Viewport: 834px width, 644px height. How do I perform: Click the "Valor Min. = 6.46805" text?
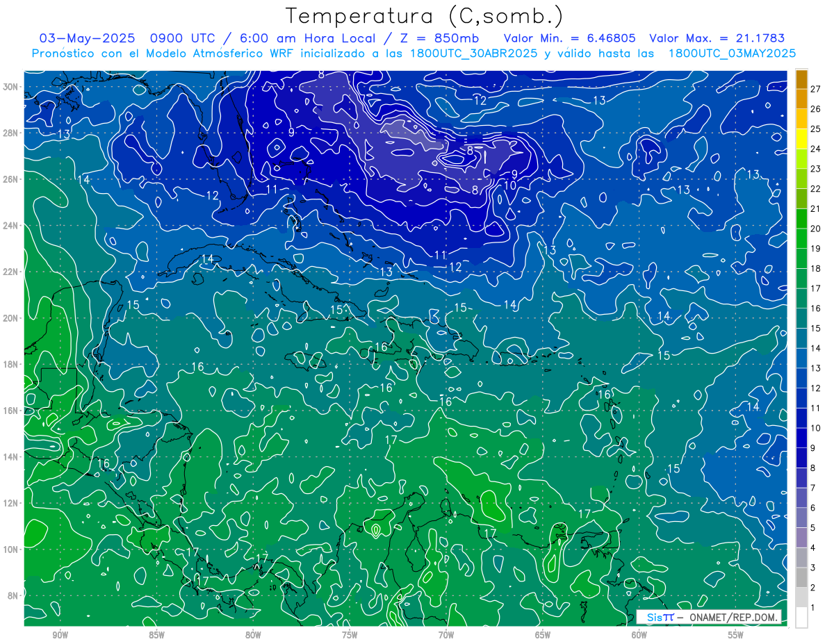pos(570,38)
